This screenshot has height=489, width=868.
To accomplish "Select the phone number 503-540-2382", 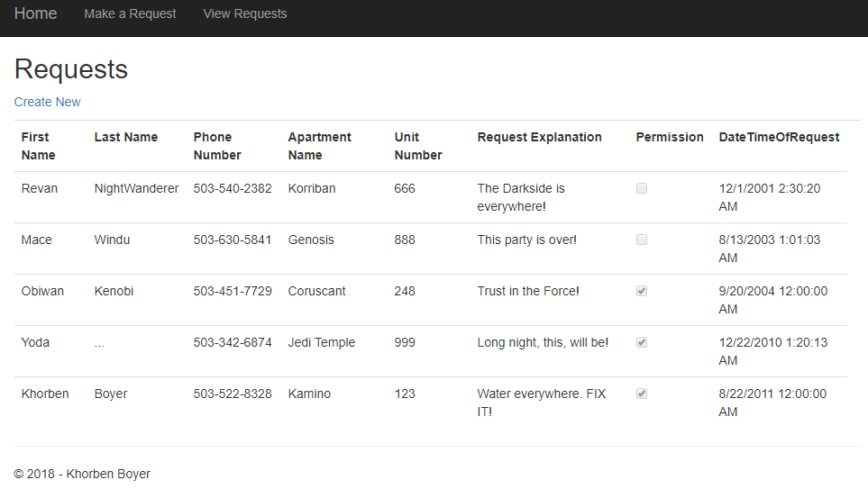I will click(x=232, y=188).
